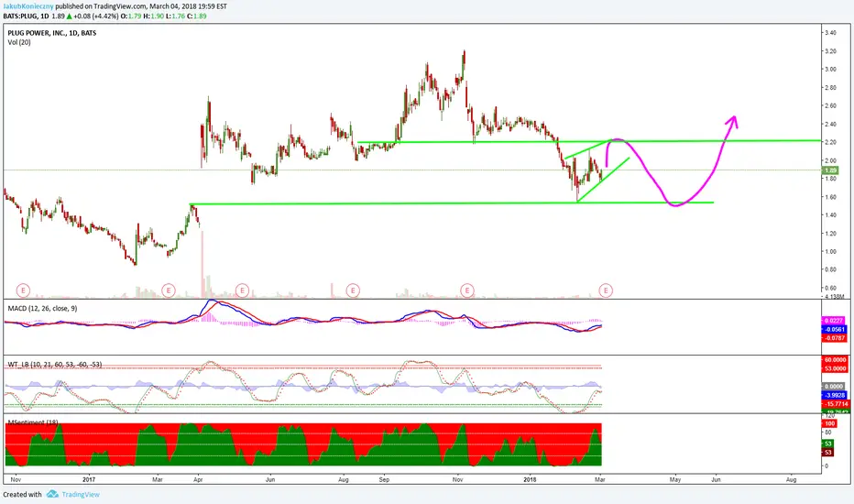
Task: Click the May label on time axis
Action: 675,479
